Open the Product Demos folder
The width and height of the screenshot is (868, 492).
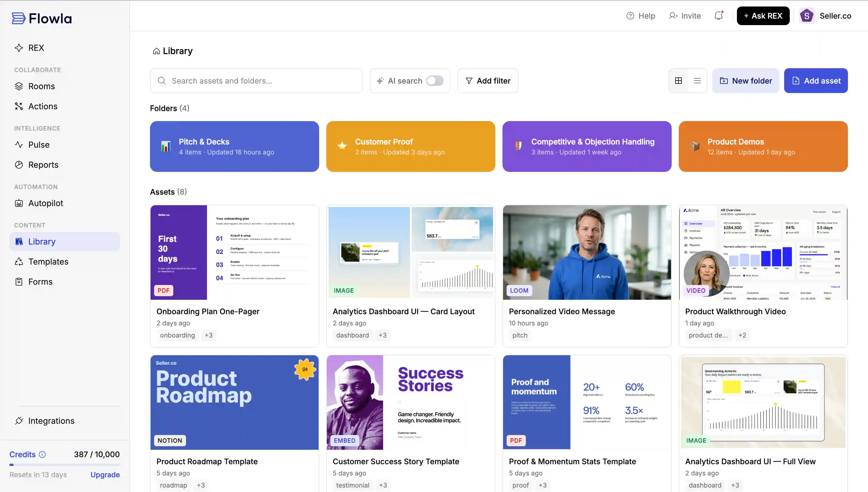point(763,146)
